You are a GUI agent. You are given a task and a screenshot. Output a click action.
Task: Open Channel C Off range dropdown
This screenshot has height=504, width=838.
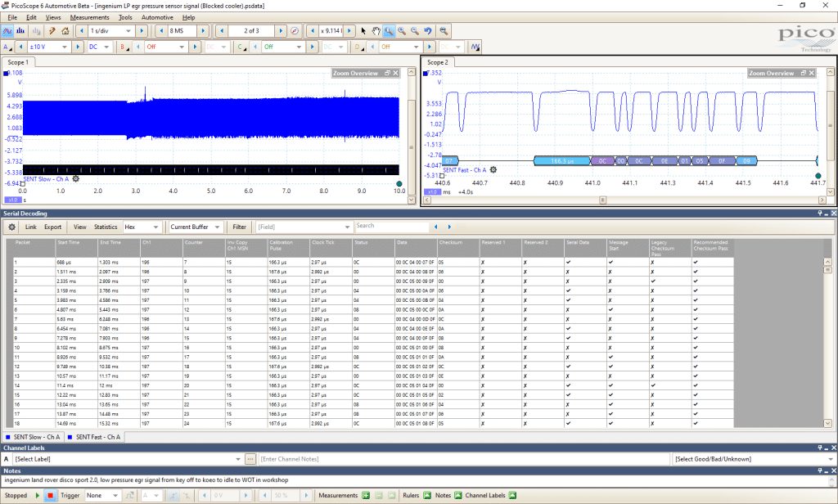point(299,47)
